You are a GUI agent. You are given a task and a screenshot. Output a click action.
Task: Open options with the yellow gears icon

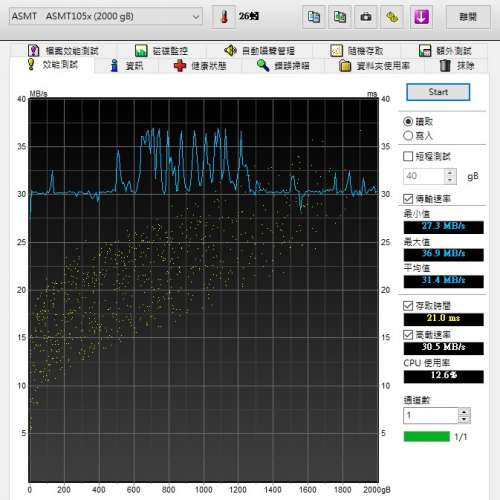(x=392, y=17)
